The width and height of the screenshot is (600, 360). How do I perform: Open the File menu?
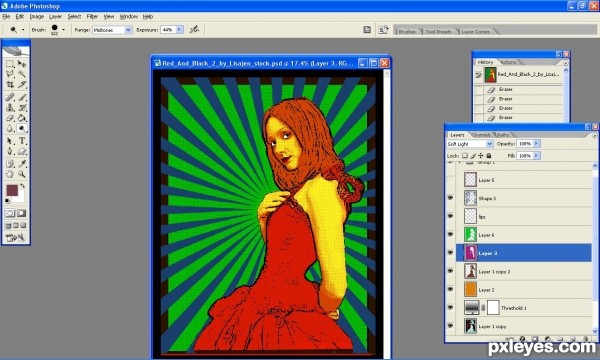(6, 16)
